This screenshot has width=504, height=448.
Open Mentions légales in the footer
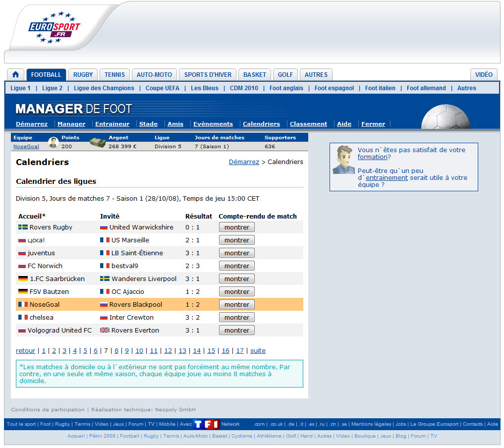[371, 424]
